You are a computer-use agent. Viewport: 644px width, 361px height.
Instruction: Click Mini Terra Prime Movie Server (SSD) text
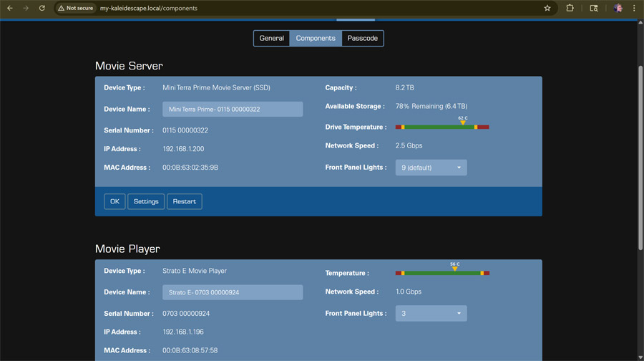tap(216, 87)
